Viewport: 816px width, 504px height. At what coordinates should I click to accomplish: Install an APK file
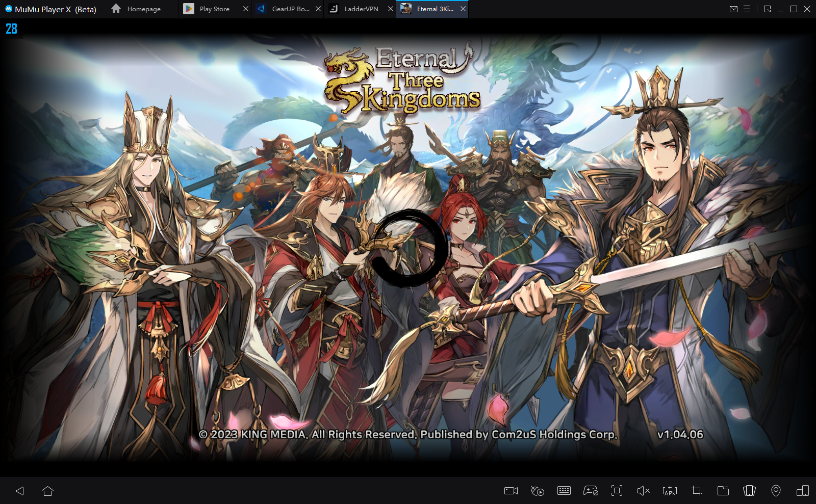pyautogui.click(x=670, y=491)
